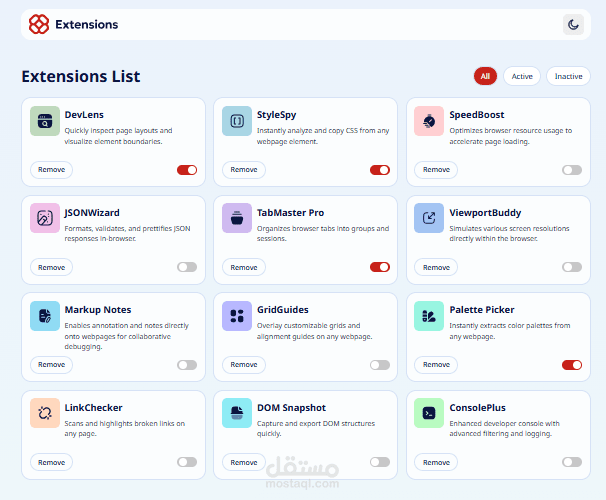Click the 'JSONWizard' title text
606x500 pixels.
tap(92, 213)
